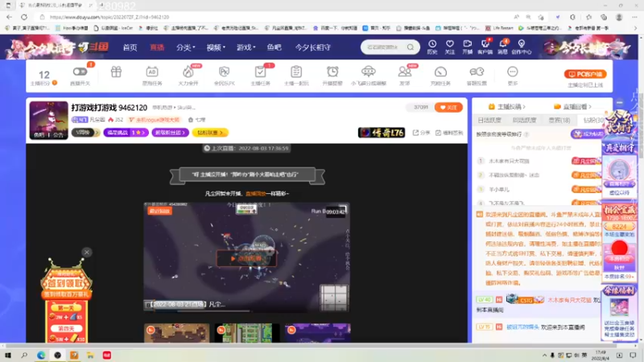The image size is (644, 362).
Task: Expand the 视频 dropdown in the navigation bar
Action: pos(216,47)
